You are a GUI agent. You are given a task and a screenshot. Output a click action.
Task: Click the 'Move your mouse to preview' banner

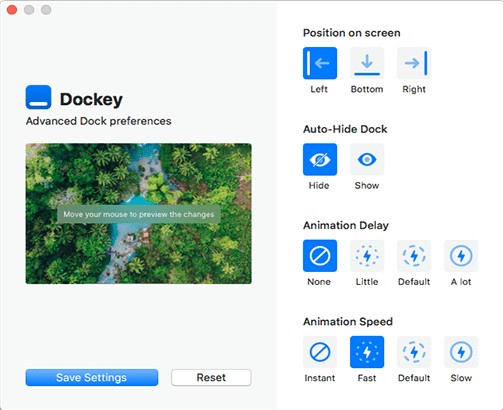(x=139, y=214)
